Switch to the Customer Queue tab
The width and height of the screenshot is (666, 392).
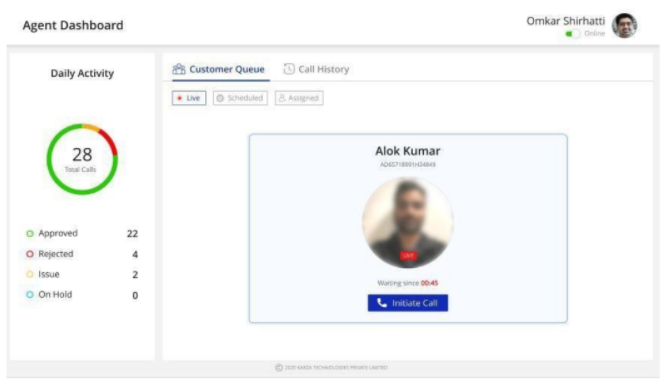pos(219,69)
